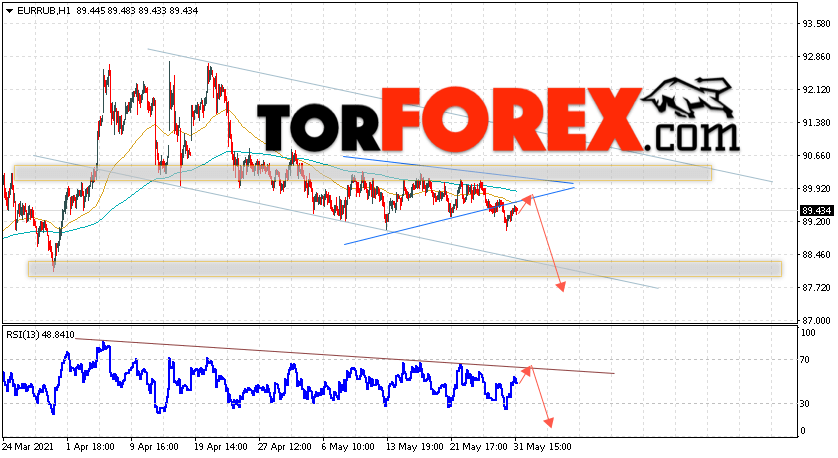Select the OHLC values 89.445 89.483 89.433 89.434
This screenshot has width=838, height=458.
click(137, 11)
